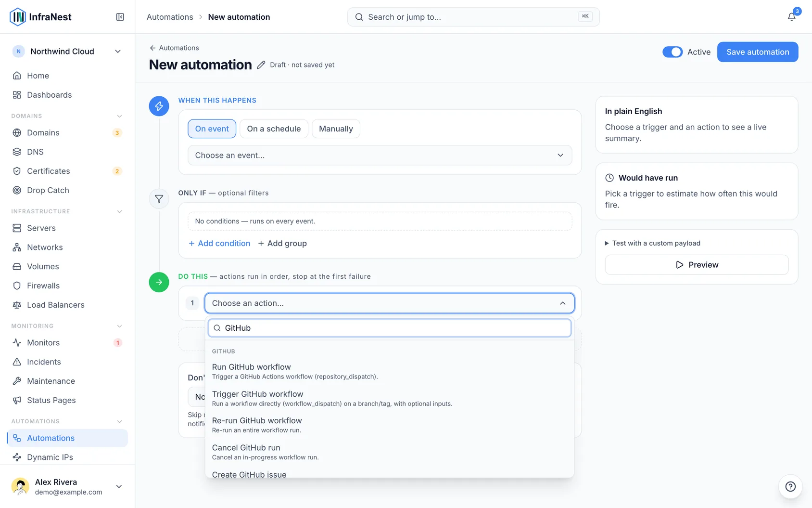Open the Choose an event dropdown
Screen dimensions: 812x508
point(380,155)
